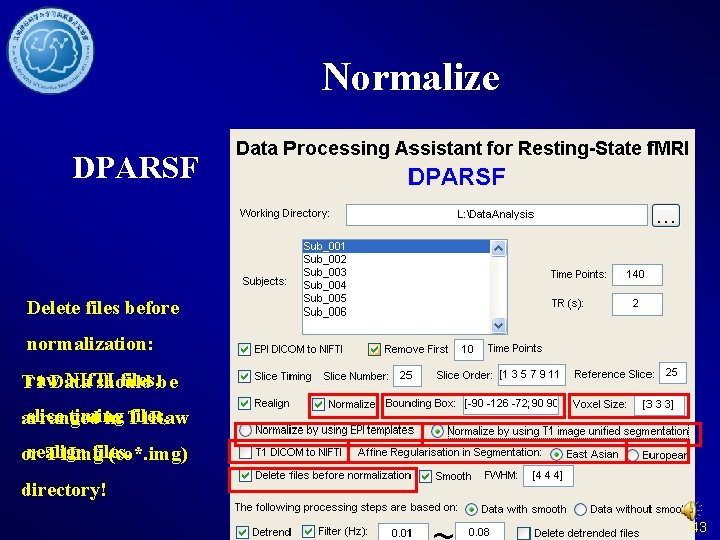Toggle the Smooth checkbox
Screen dimensions: 720x540
click(426, 477)
